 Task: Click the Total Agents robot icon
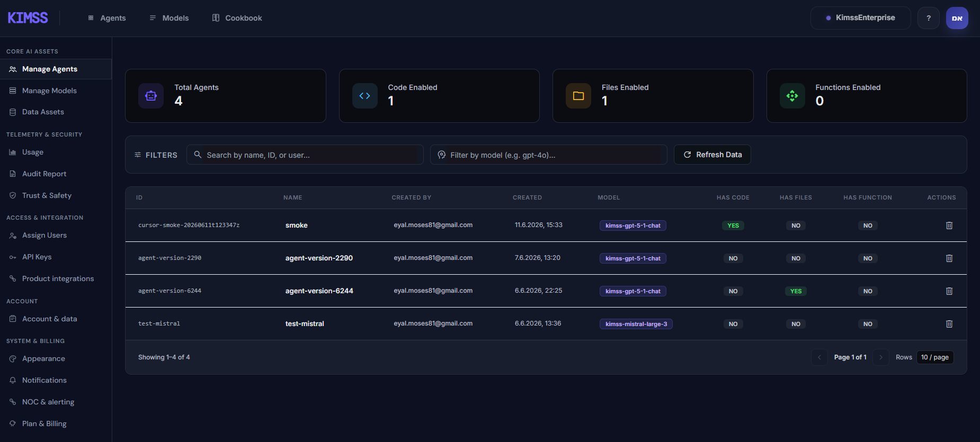151,96
